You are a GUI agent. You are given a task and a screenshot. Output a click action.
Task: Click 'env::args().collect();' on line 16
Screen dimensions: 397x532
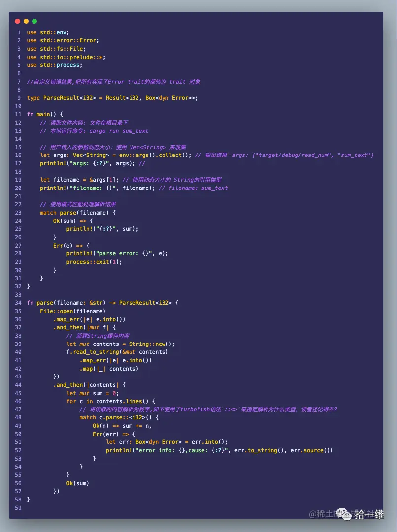tap(155, 155)
